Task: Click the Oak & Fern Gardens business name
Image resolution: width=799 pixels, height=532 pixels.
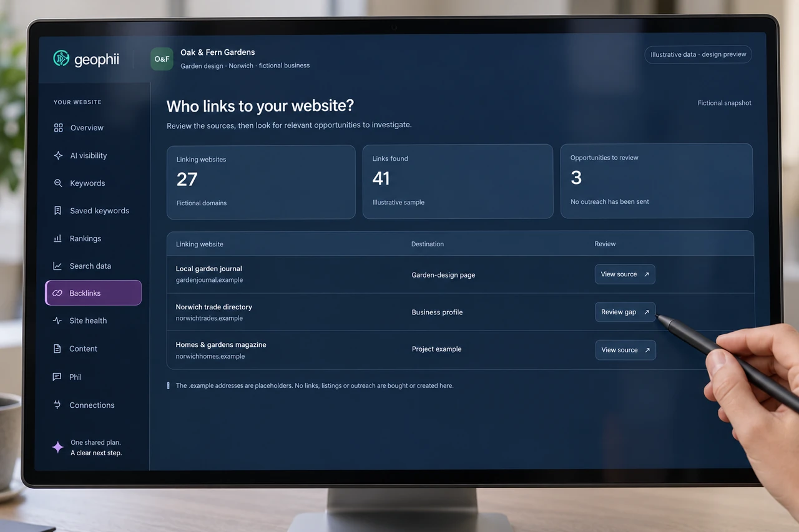Action: coord(218,52)
